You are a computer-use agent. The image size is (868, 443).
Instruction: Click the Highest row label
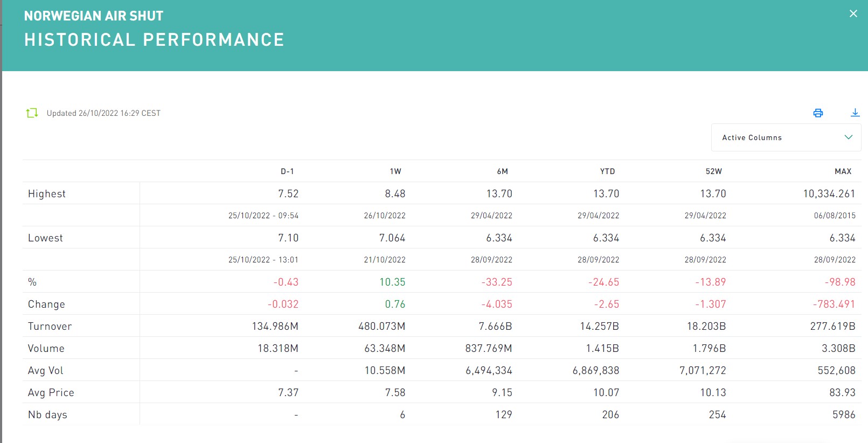point(47,194)
